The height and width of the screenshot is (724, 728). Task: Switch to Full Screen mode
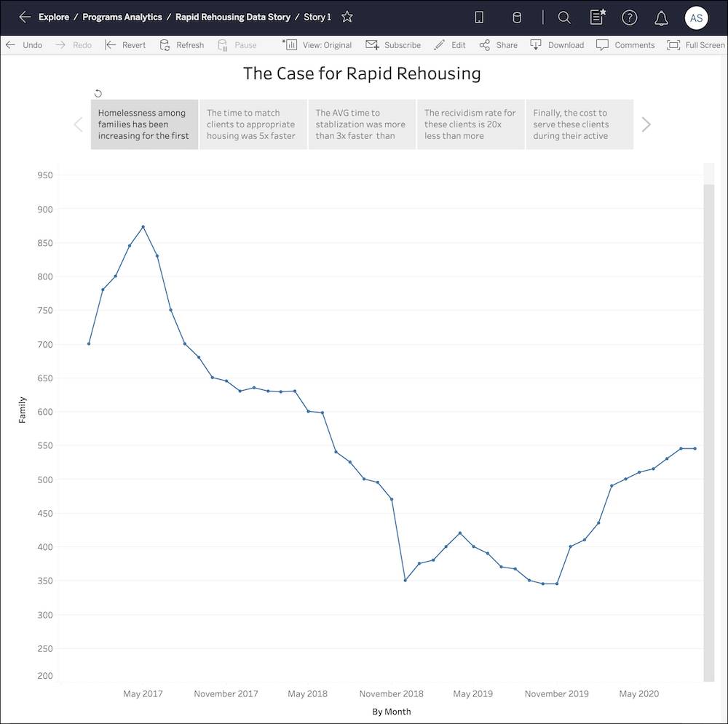click(x=695, y=45)
